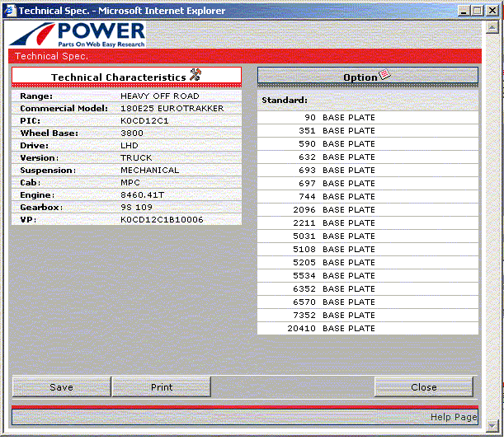Select the 90 BASE PLATE row
Image resolution: width=504 pixels, height=440 pixels.
(368, 118)
